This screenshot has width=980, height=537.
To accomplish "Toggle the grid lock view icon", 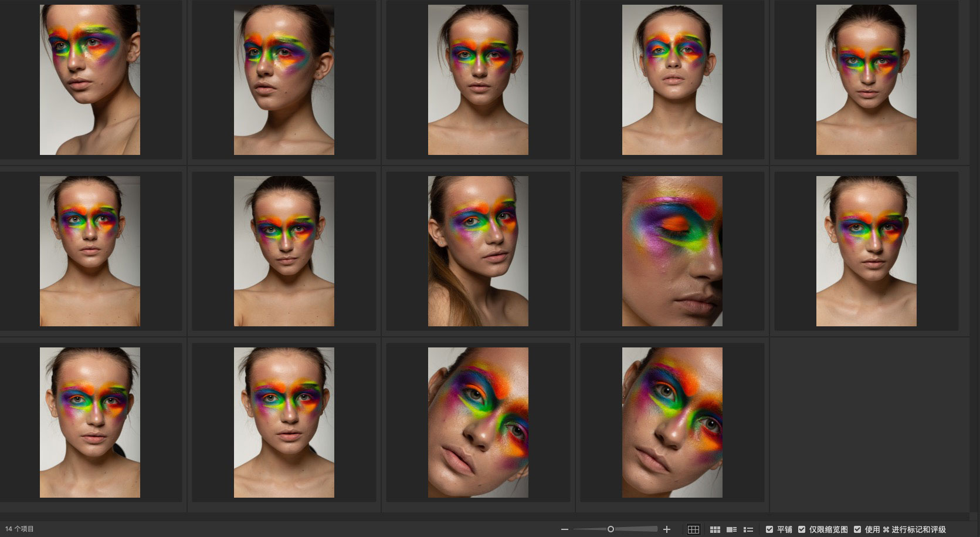I will 693,529.
